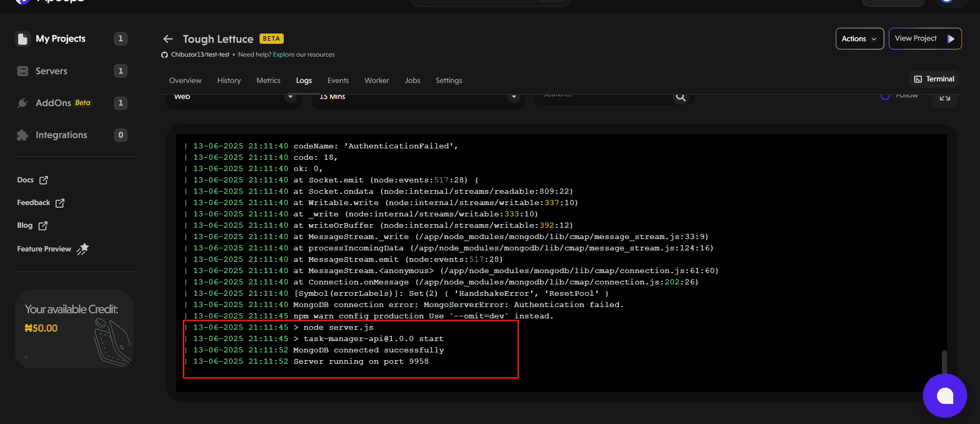Click the Integrations puzzle icon
The height and width of the screenshot is (424, 980).
point(23,135)
